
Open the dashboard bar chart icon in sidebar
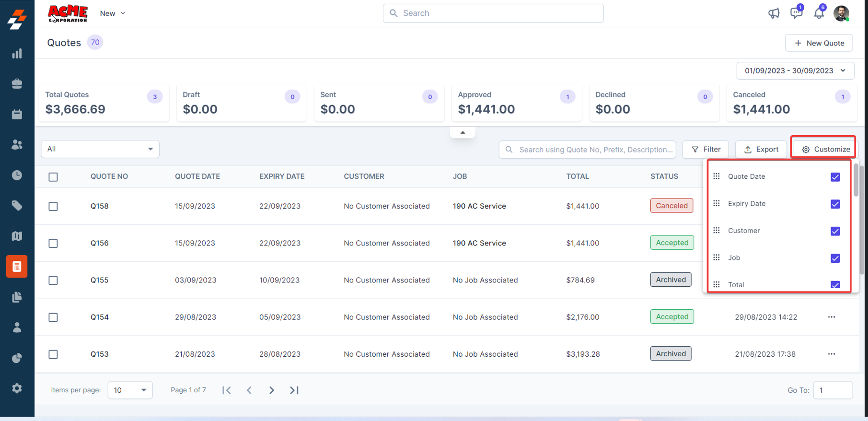(x=17, y=54)
